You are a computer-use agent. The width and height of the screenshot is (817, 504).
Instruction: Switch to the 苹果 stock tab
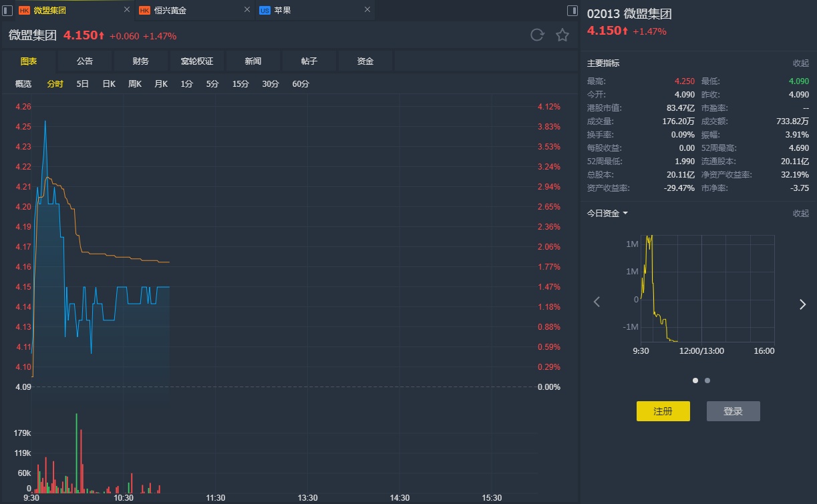pyautogui.click(x=315, y=10)
